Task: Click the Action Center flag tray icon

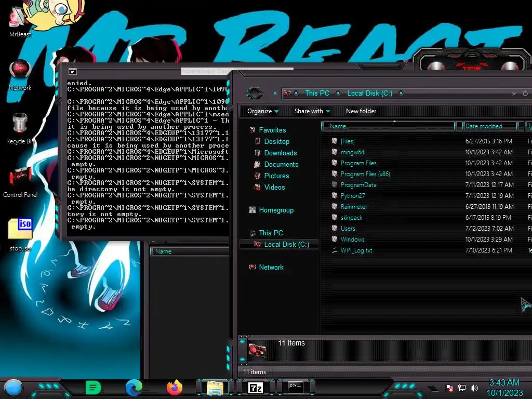Action: pos(449,388)
